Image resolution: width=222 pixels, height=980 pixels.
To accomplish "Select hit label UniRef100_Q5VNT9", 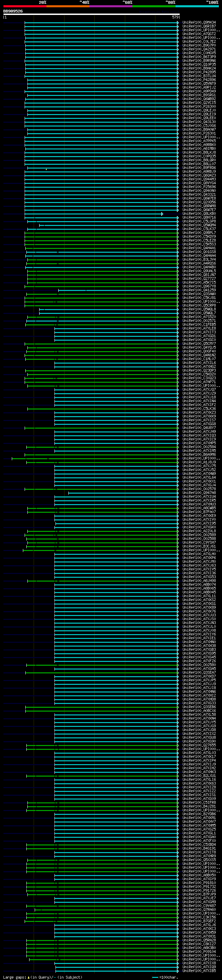I will [x=199, y=84].
